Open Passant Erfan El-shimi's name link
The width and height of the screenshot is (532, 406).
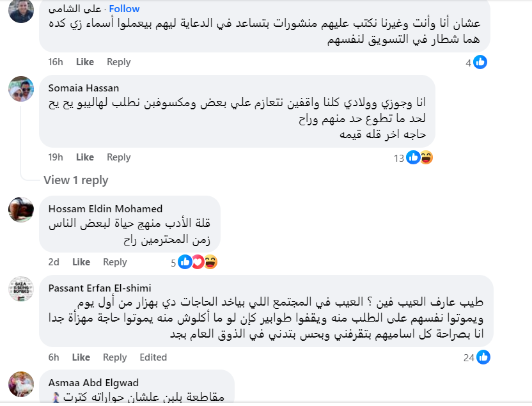[100, 288]
